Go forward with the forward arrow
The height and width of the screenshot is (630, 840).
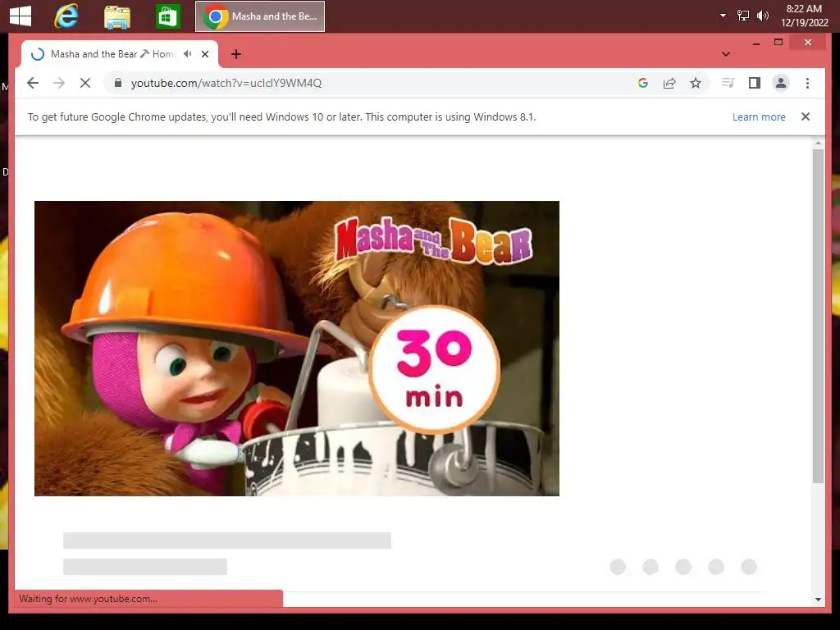59,83
